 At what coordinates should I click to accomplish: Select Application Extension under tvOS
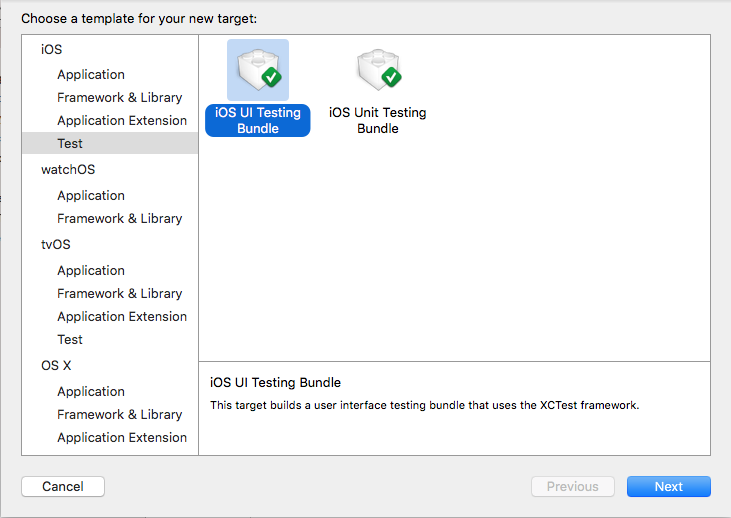[x=122, y=316]
